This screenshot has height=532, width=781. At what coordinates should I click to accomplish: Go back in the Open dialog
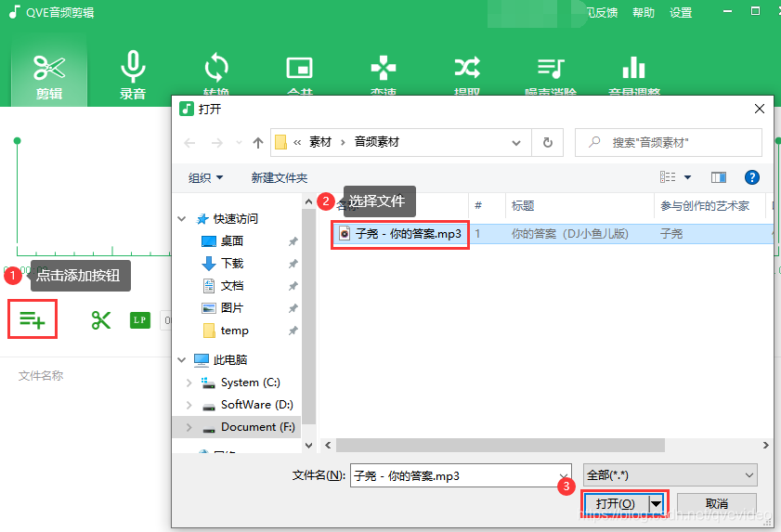(x=189, y=143)
